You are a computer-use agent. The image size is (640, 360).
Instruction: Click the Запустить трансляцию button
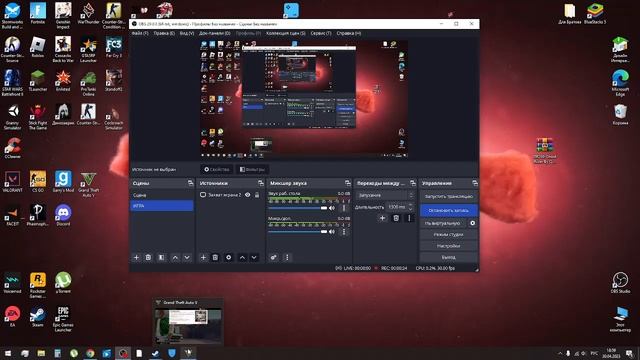[449, 196]
